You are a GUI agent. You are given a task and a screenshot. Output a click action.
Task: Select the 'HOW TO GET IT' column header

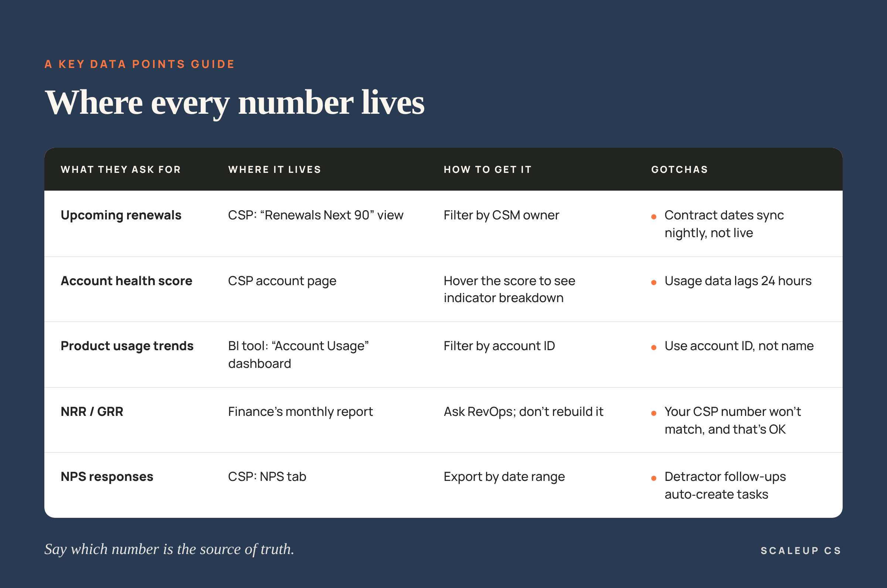pyautogui.click(x=488, y=170)
